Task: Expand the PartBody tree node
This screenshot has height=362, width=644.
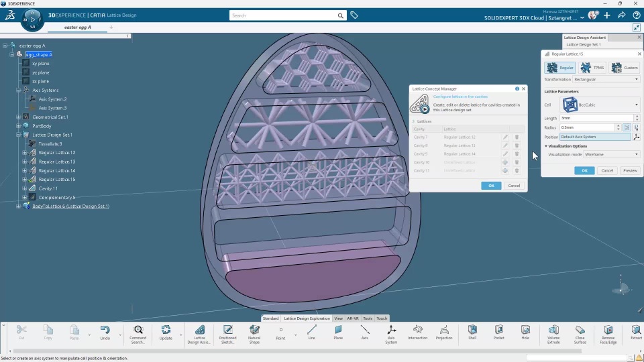Action: [x=19, y=126]
